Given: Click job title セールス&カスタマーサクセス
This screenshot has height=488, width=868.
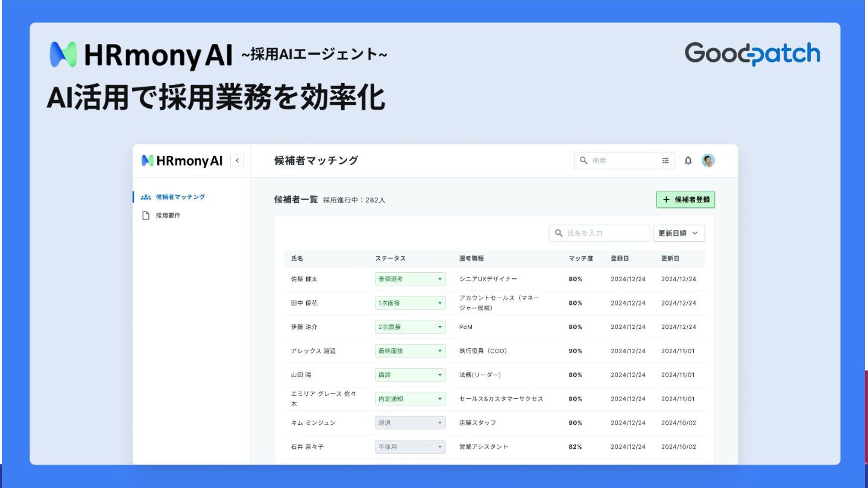Looking at the screenshot, I should [x=502, y=399].
